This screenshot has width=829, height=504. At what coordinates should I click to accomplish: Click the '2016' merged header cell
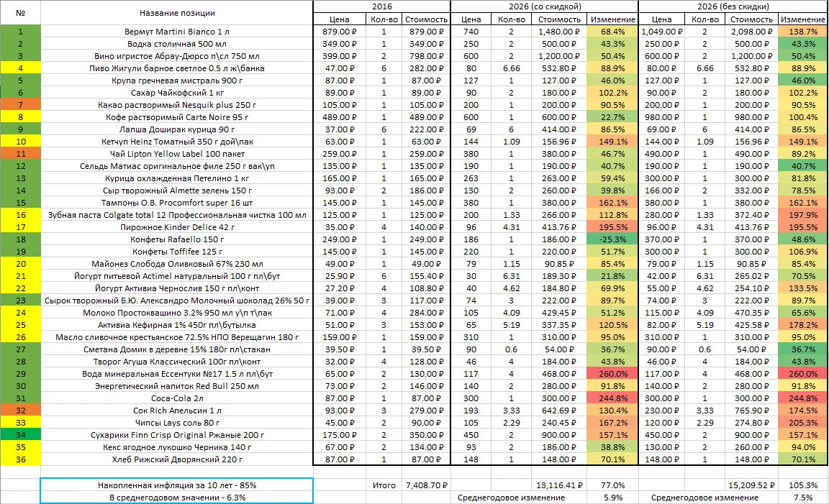tap(381, 6)
